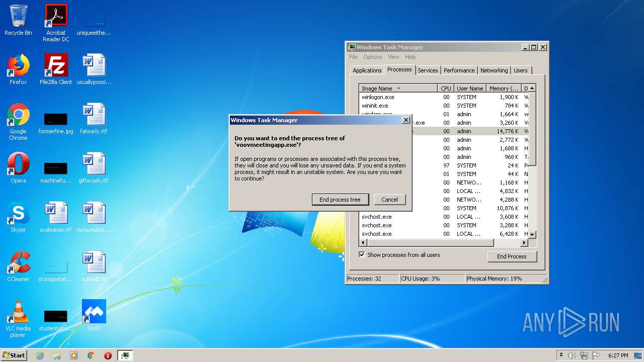644x362 pixels.
Task: Switch to the Services tab
Action: click(428, 70)
